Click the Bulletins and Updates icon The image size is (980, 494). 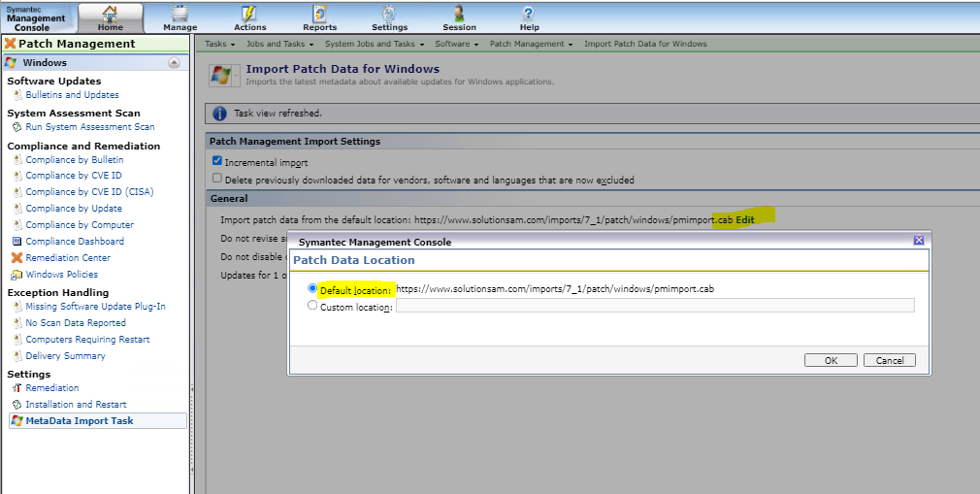coord(17,95)
